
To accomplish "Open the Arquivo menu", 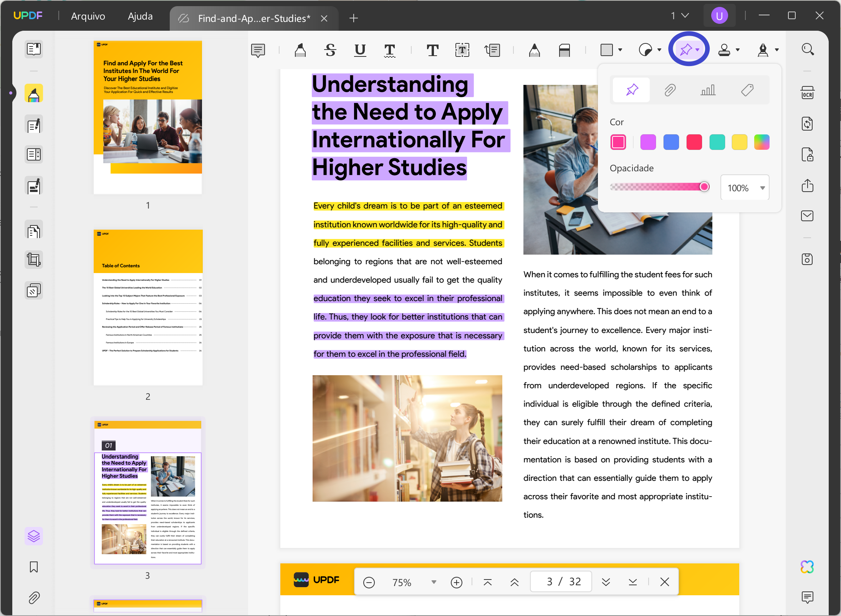I will pos(88,16).
